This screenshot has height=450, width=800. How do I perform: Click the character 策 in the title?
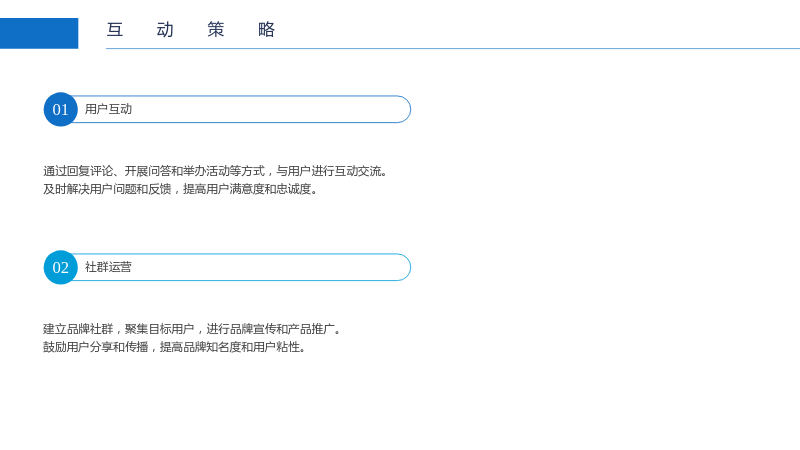tap(216, 30)
